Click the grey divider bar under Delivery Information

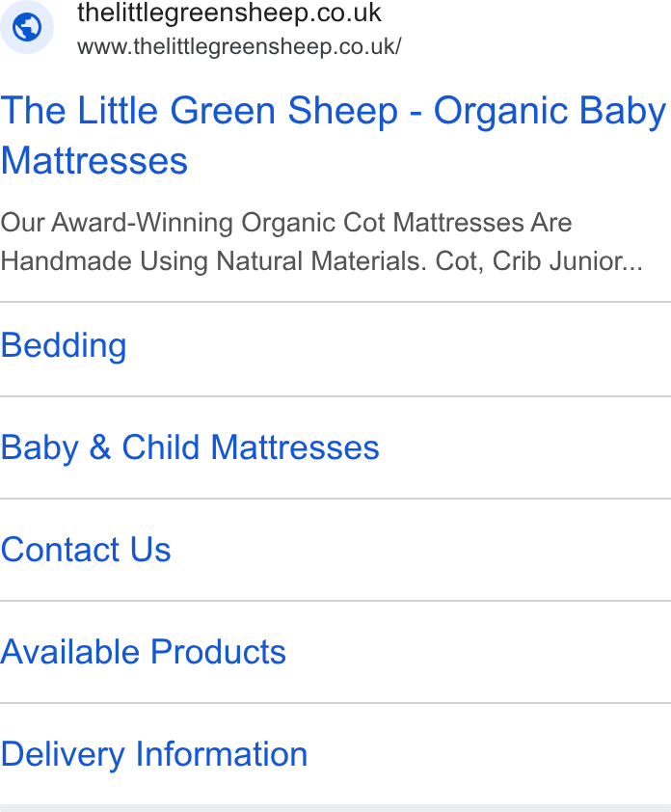click(x=335, y=808)
